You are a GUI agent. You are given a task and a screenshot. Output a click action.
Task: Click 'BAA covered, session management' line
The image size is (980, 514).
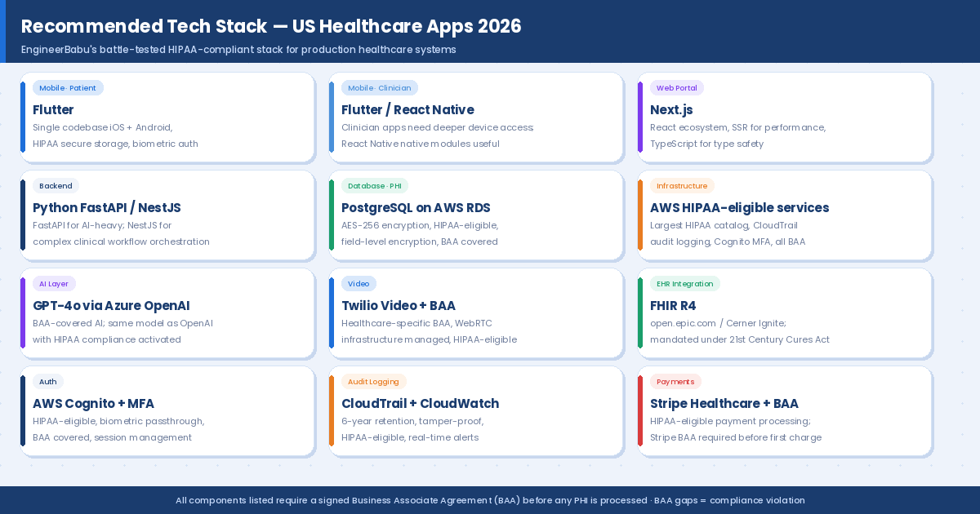112,437
